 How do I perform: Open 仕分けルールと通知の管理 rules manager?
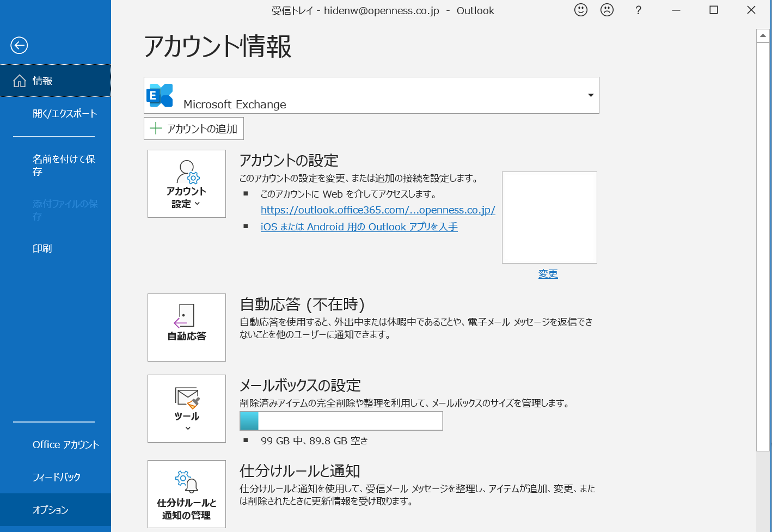point(187,494)
